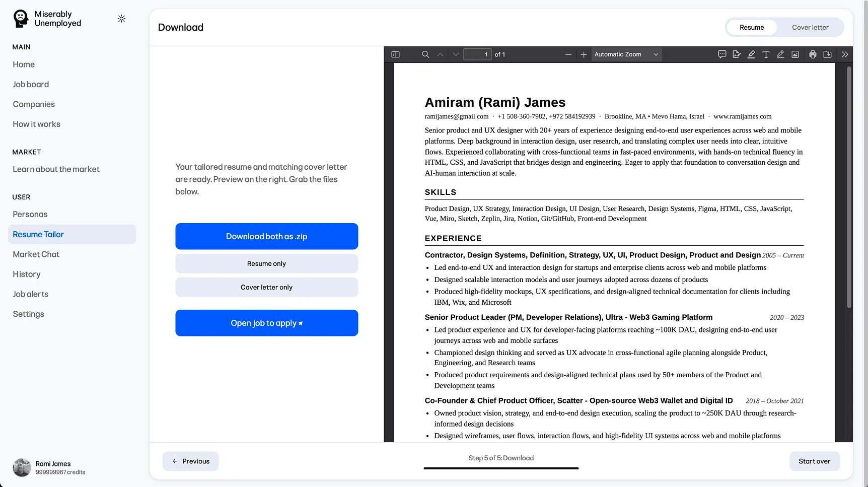
Task: Click the Start over button
Action: point(814,461)
